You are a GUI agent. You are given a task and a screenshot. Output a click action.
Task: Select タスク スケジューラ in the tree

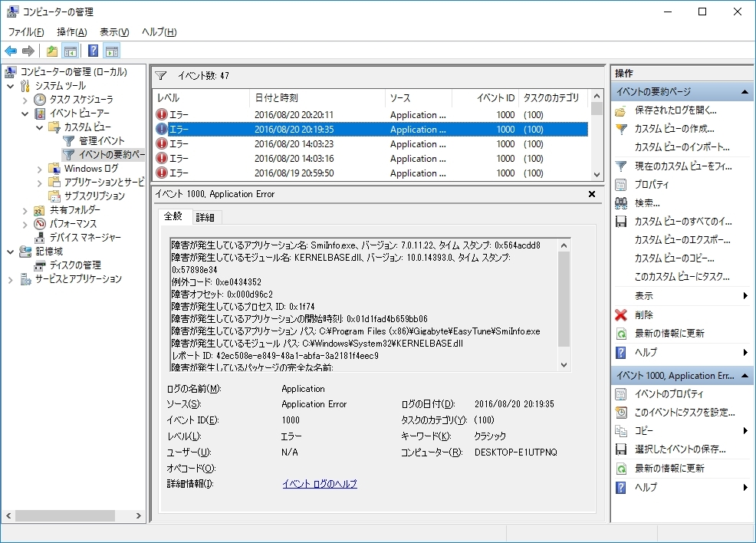coord(81,100)
